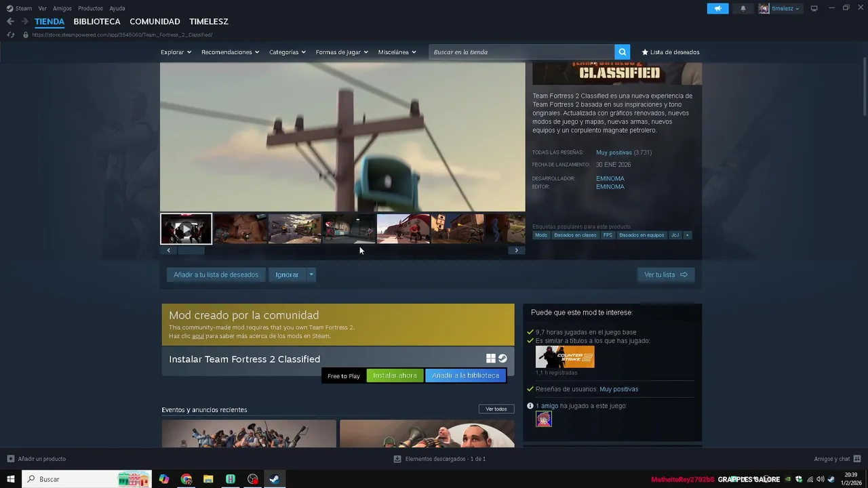Click the media strip scrollbar handle

coord(191,250)
